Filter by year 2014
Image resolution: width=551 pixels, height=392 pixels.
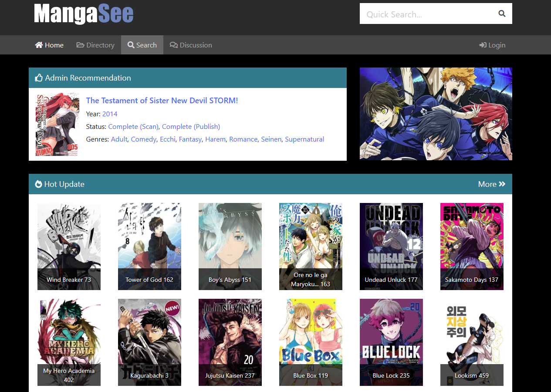(x=110, y=114)
